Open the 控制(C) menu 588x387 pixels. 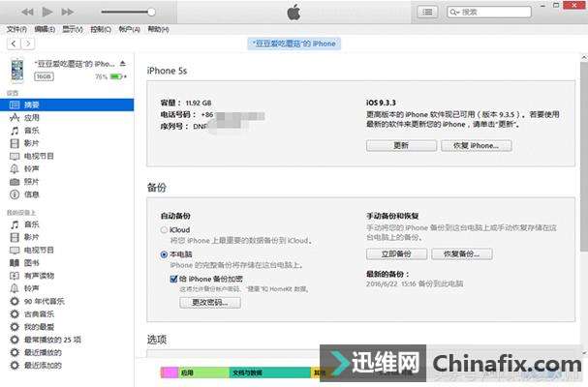101,29
